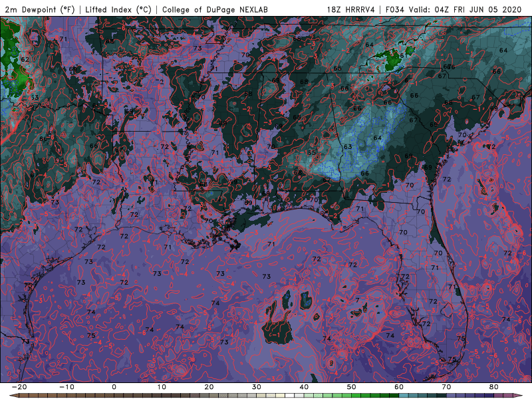Click the 63 value on Alabama-Georgia border
The image size is (532, 399).
click(348, 147)
